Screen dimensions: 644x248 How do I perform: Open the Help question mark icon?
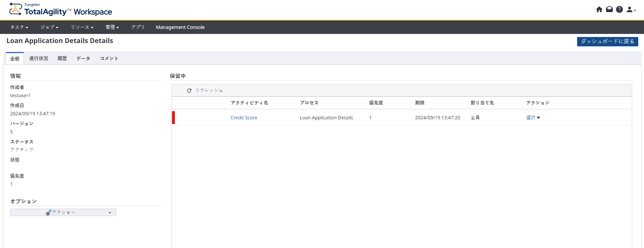(x=619, y=9)
